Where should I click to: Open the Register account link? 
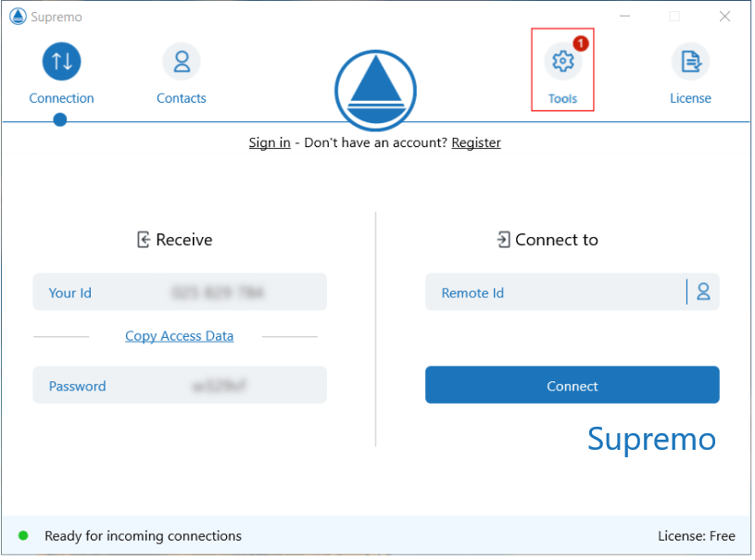coord(476,143)
